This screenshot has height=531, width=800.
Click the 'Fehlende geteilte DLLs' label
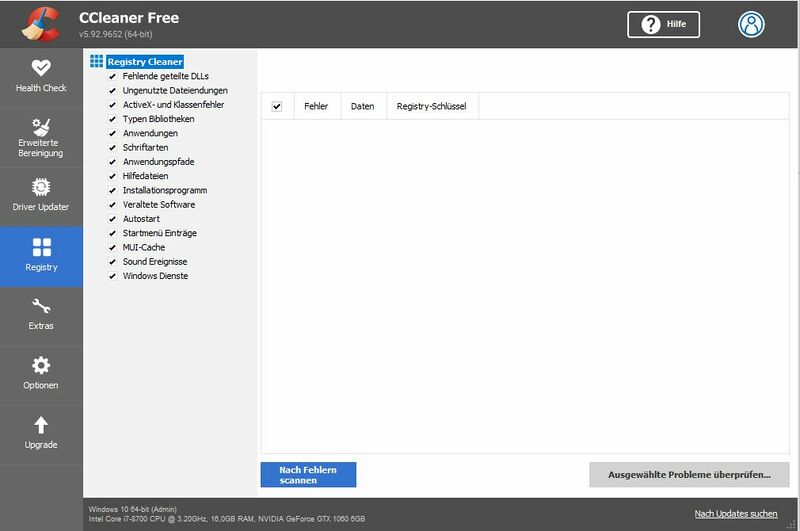165,76
